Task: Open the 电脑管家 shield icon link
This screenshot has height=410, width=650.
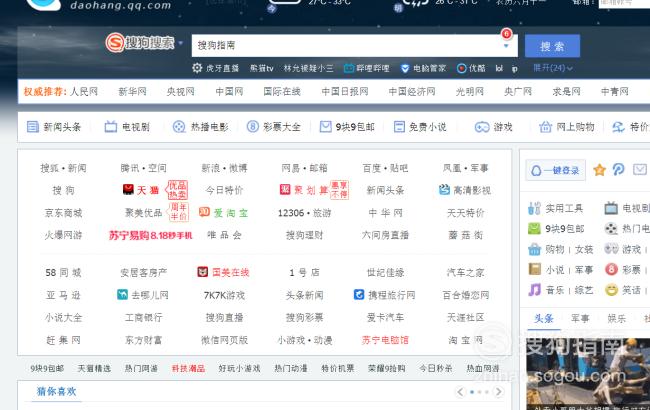Action: (x=405, y=68)
